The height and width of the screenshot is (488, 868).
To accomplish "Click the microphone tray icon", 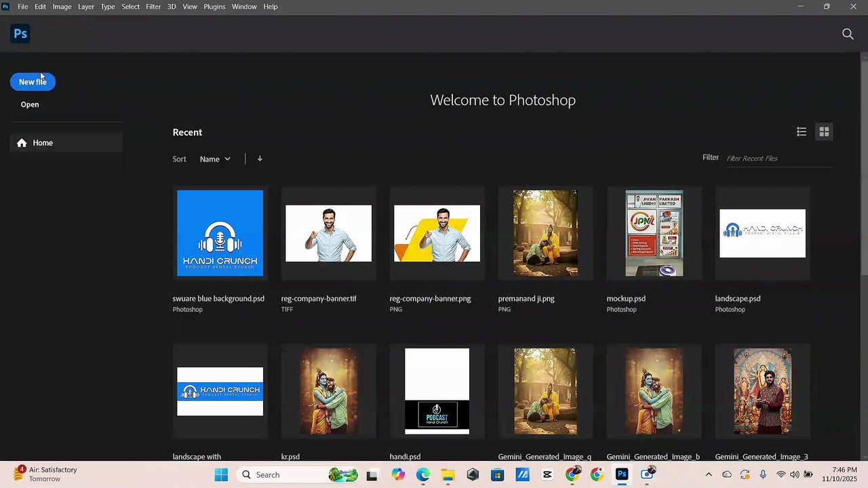I will pyautogui.click(x=763, y=475).
